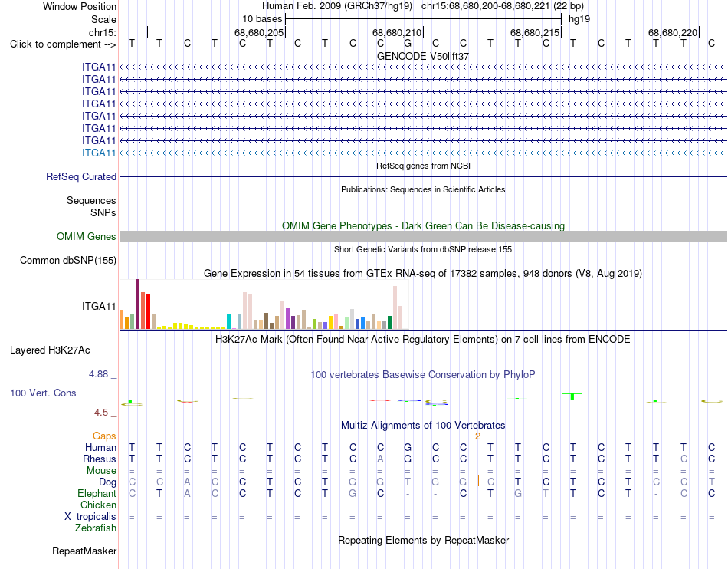Click the Chicken species label
Viewport: 728px width, 569px height.
tap(98, 505)
